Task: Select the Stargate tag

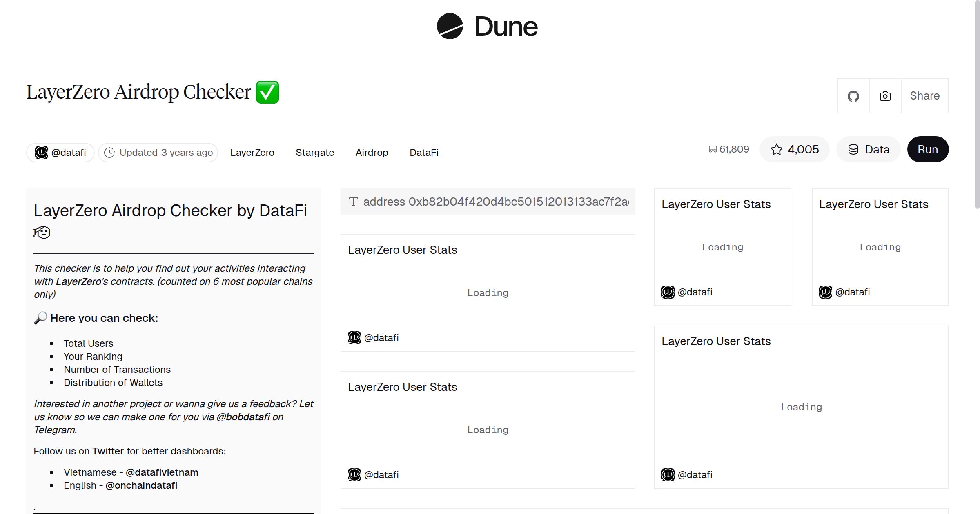Action: point(315,152)
